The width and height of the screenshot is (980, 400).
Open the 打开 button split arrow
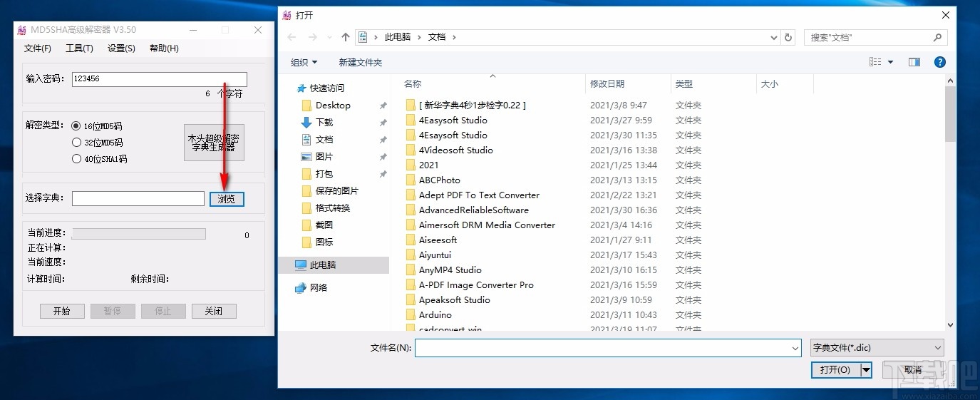tap(866, 370)
